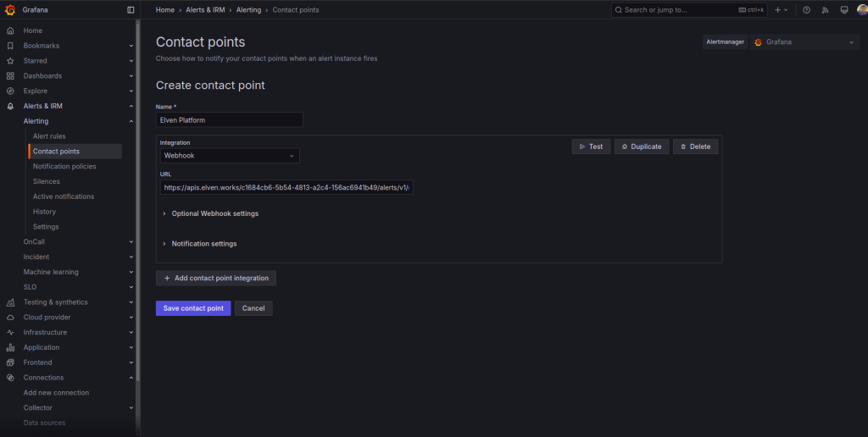Open Alert rules in sidebar
Image resolution: width=868 pixels, height=437 pixels.
pyautogui.click(x=49, y=136)
